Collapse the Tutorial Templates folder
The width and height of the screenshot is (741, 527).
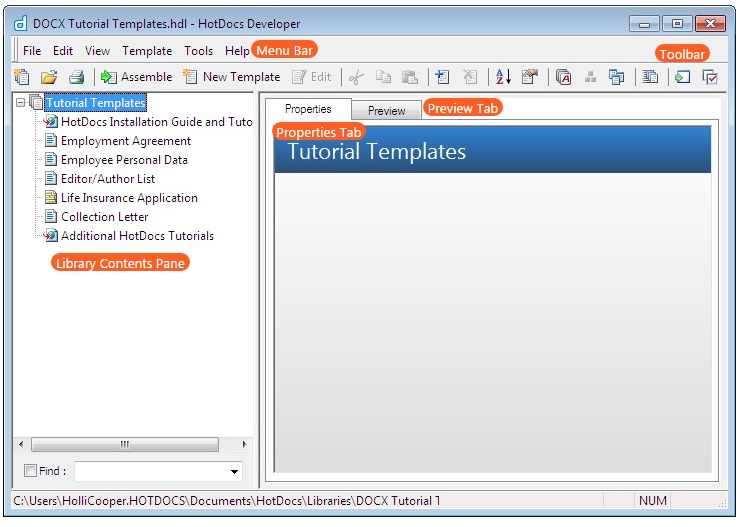pyautogui.click(x=20, y=102)
